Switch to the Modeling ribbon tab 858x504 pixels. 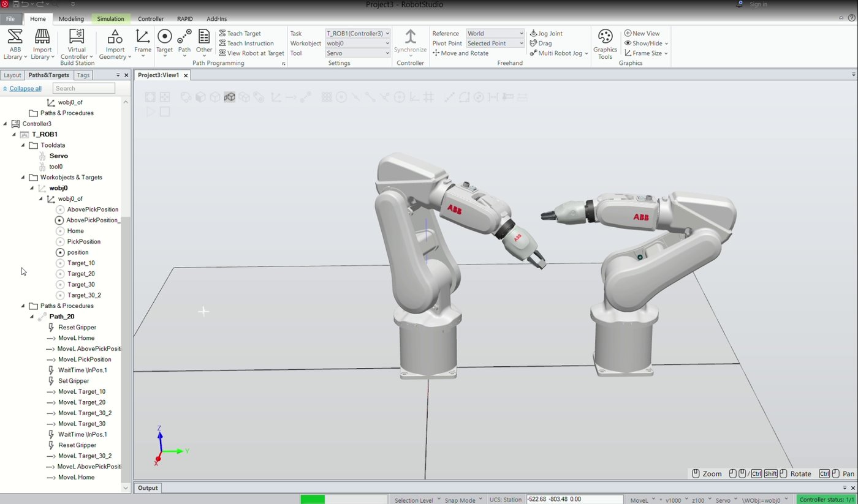[71, 19]
